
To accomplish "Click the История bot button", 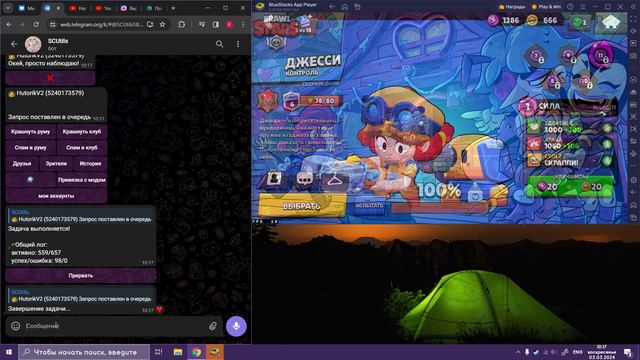I will (90, 164).
